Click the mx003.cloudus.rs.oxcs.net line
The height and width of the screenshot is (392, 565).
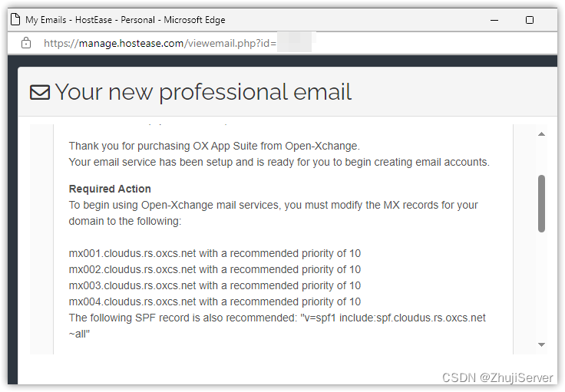215,286
